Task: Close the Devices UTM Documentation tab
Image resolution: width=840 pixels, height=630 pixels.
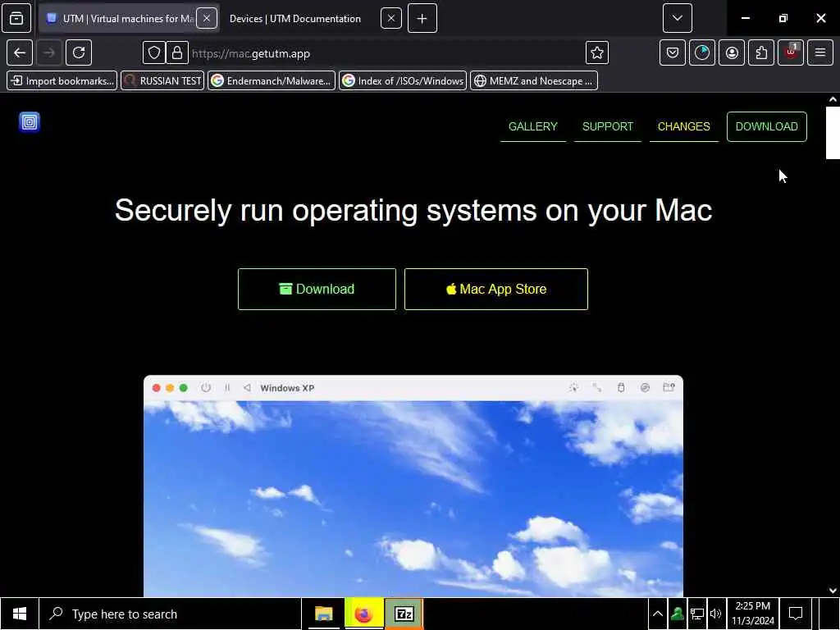Action: coord(391,18)
